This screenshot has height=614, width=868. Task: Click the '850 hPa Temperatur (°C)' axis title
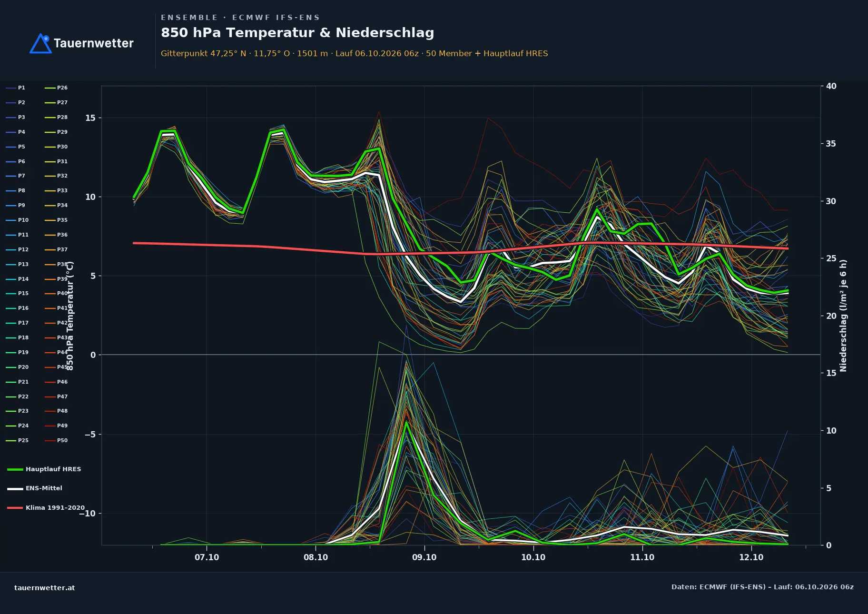[70, 316]
